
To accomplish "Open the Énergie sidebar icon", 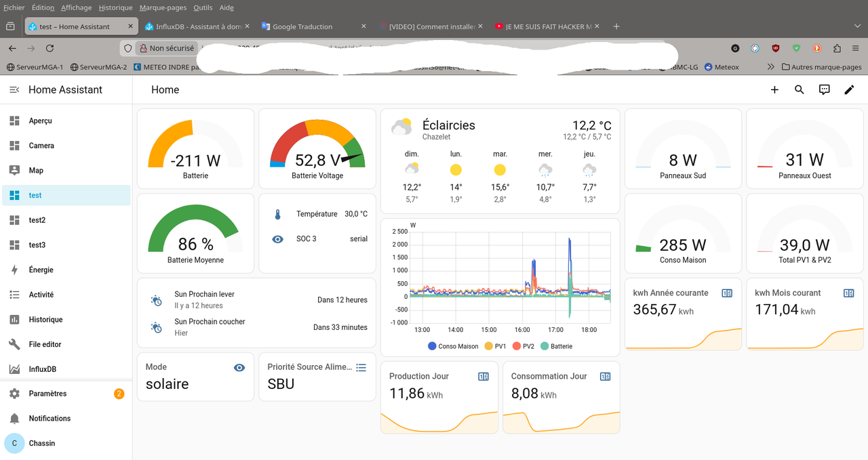I will pyautogui.click(x=14, y=270).
